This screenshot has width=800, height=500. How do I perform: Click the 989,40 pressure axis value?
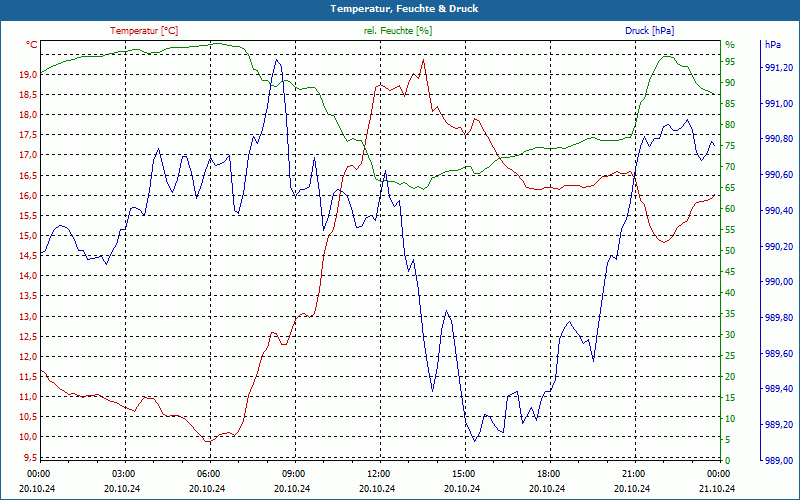[779, 389]
